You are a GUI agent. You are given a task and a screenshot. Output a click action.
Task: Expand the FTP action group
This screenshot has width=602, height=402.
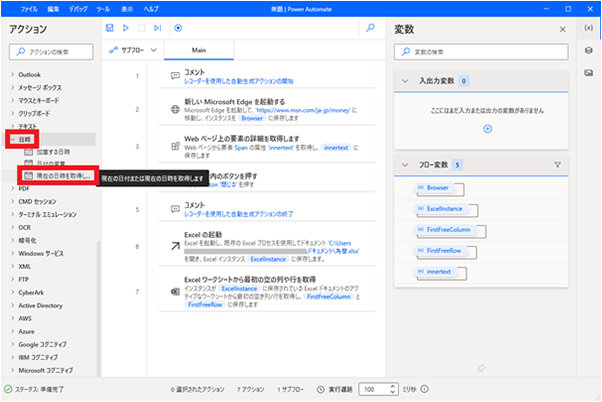(x=13, y=279)
